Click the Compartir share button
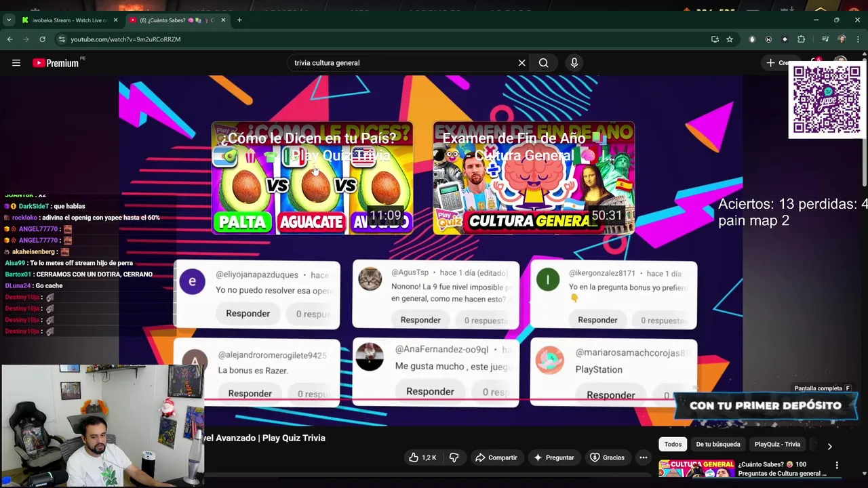This screenshot has width=868, height=488. pos(496,457)
